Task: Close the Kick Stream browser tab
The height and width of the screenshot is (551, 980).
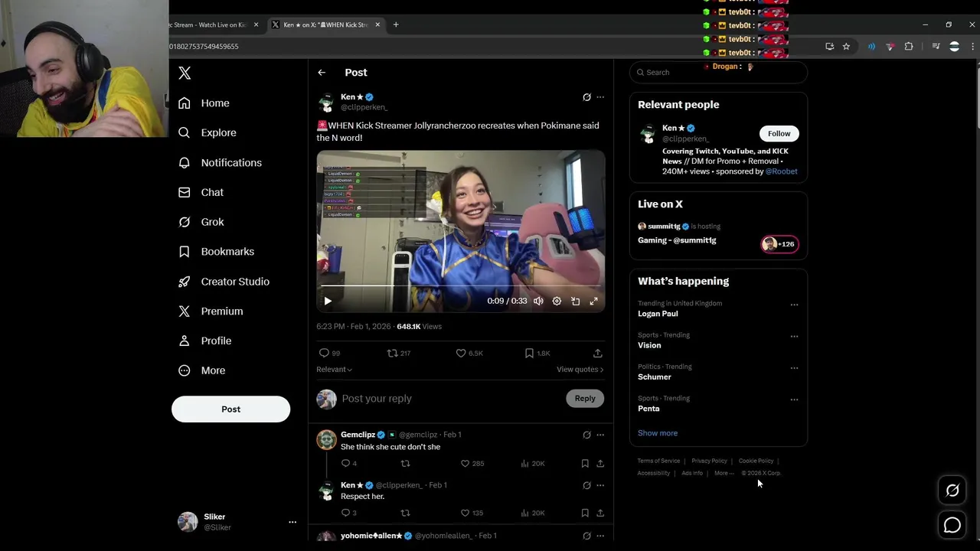Action: pyautogui.click(x=256, y=24)
